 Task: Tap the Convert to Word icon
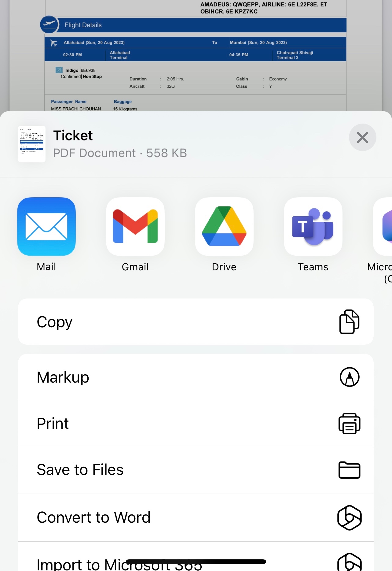click(350, 517)
